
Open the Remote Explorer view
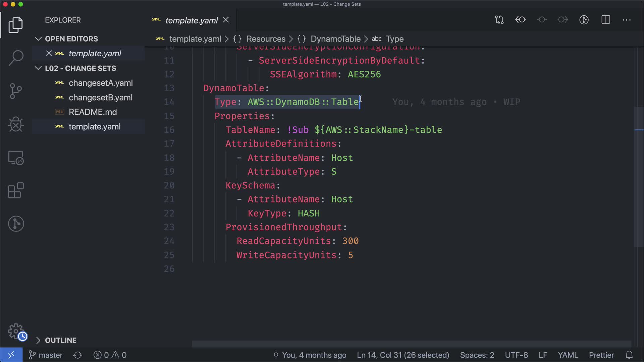coord(16,158)
